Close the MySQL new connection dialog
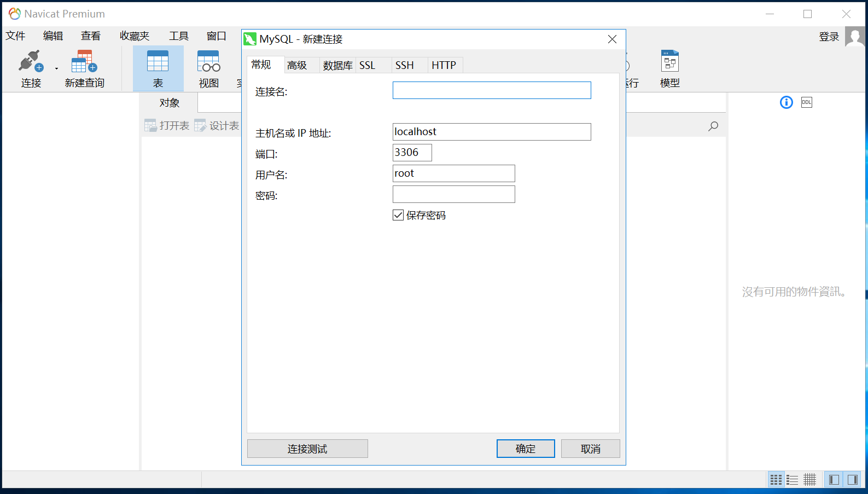The width and height of the screenshot is (868, 494). click(613, 39)
